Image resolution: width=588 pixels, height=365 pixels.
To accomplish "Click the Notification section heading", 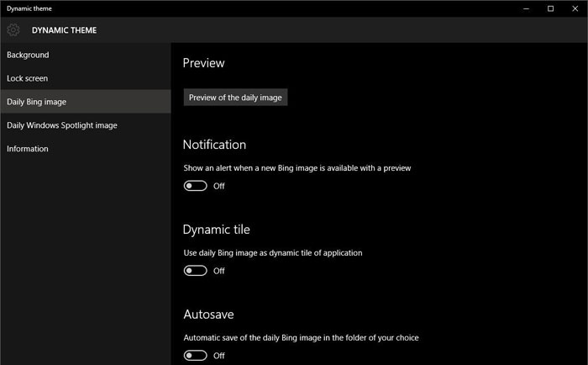I will tap(214, 145).
